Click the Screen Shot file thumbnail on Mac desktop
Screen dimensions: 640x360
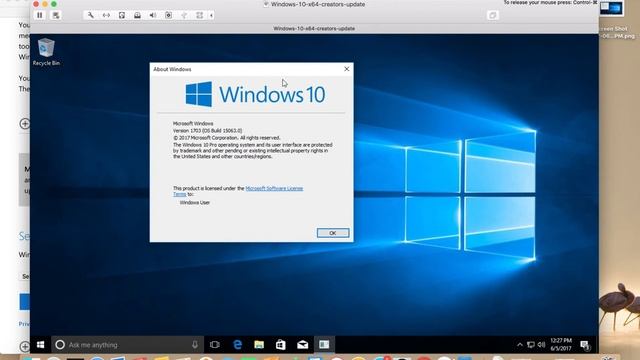coord(611,8)
